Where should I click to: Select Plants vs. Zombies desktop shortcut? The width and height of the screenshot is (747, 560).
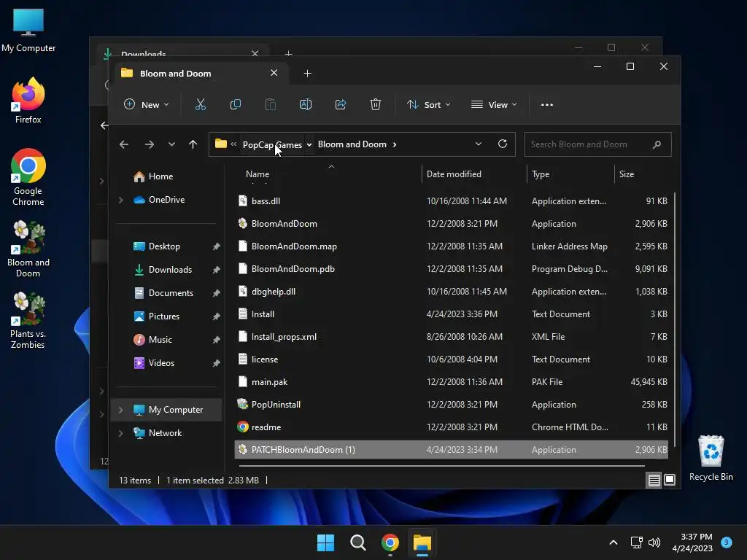[28, 321]
